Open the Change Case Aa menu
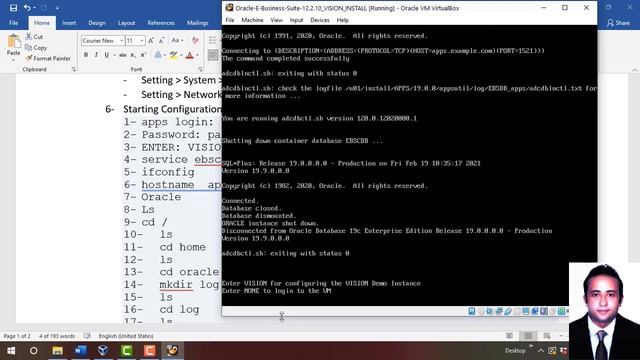This screenshot has width=640, height=360. tap(177, 40)
